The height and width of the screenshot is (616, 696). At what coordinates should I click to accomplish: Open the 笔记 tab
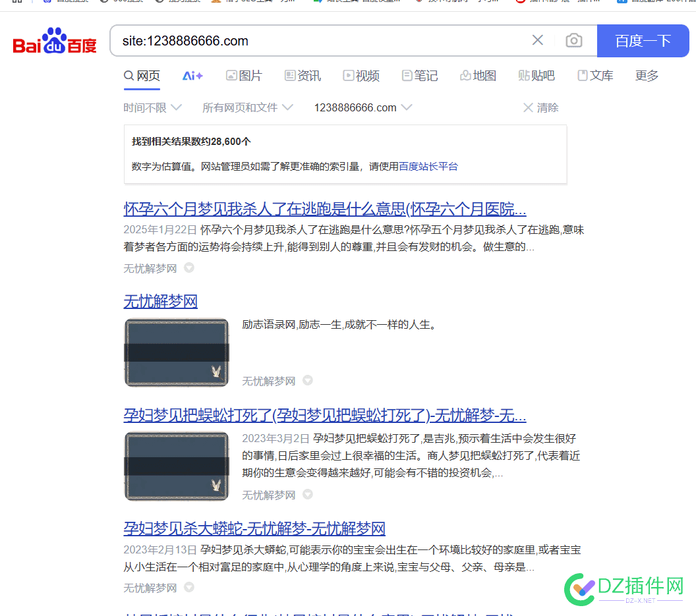pos(420,76)
